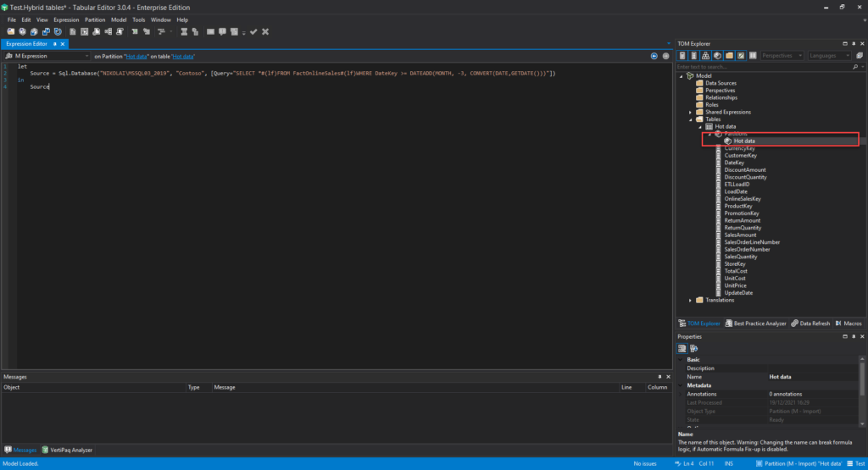
Task: Click the magnifier search icon in TOM Explorer
Action: 855,67
